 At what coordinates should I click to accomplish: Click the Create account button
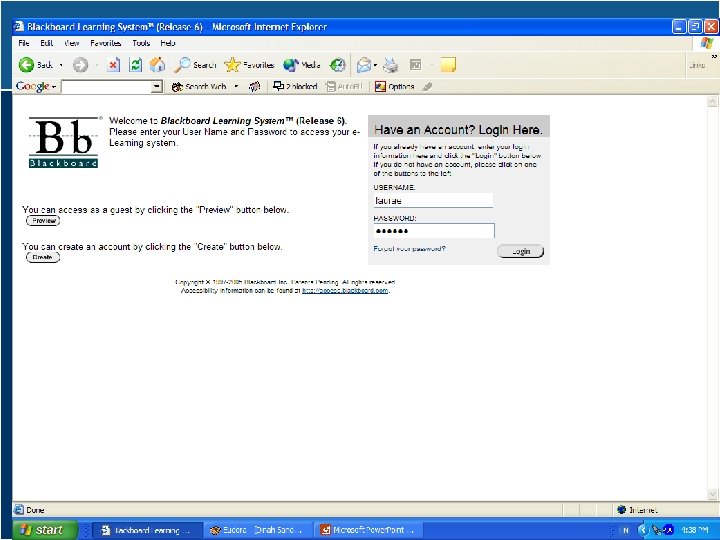tap(43, 257)
